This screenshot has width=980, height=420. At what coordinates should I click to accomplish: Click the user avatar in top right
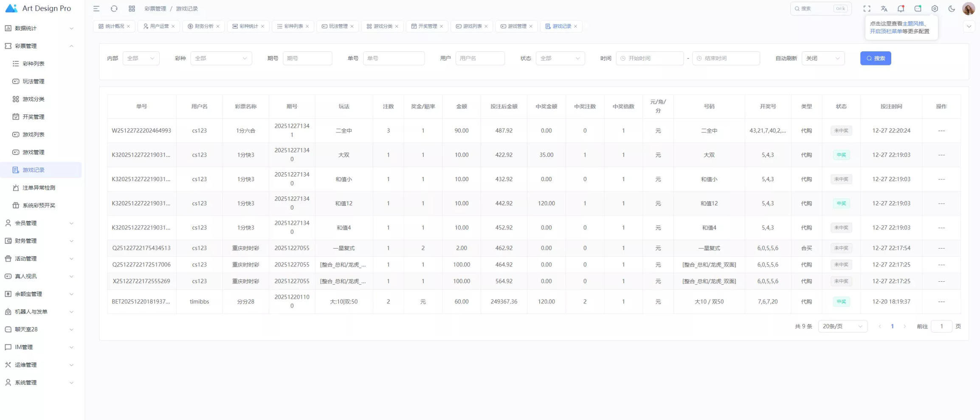click(968, 8)
